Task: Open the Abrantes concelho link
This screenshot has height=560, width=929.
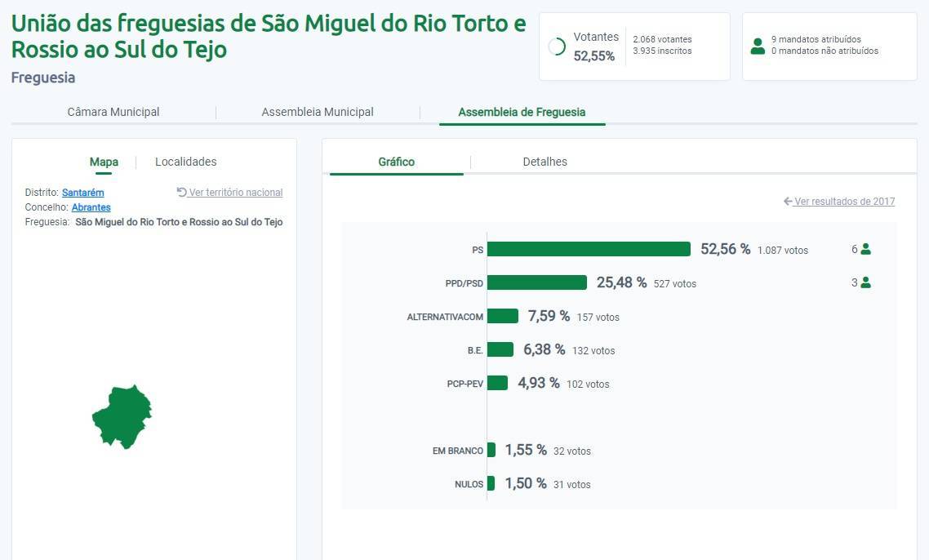Action: tap(91, 207)
